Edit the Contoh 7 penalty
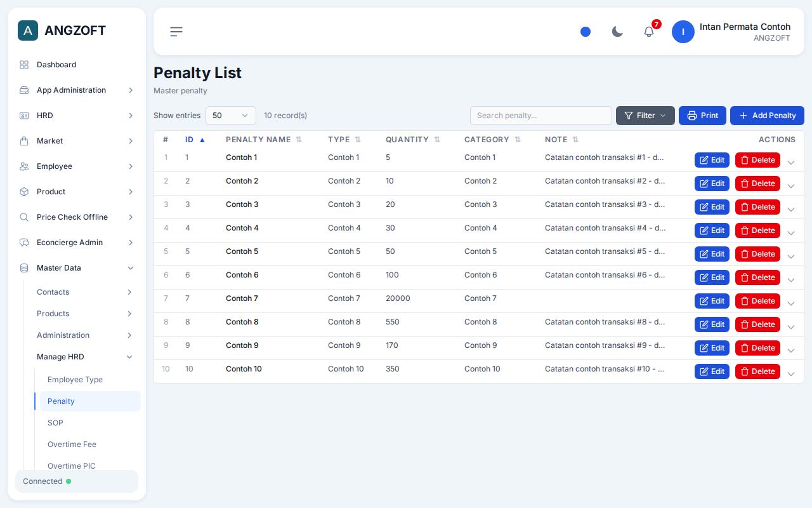812x508 pixels. tap(712, 301)
